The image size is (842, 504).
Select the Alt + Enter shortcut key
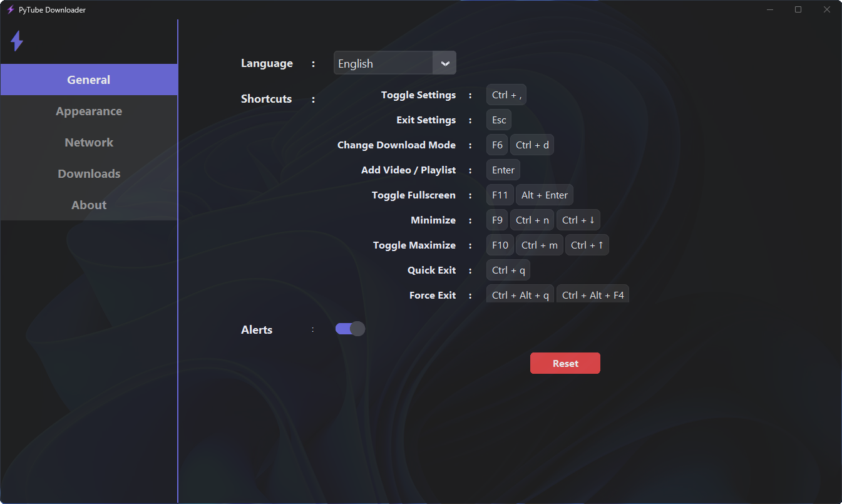pyautogui.click(x=545, y=195)
